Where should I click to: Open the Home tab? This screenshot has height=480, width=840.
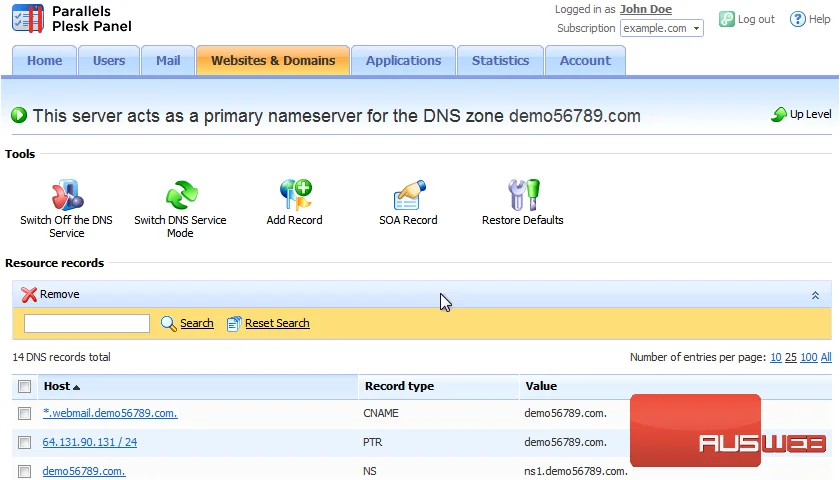[x=45, y=61]
